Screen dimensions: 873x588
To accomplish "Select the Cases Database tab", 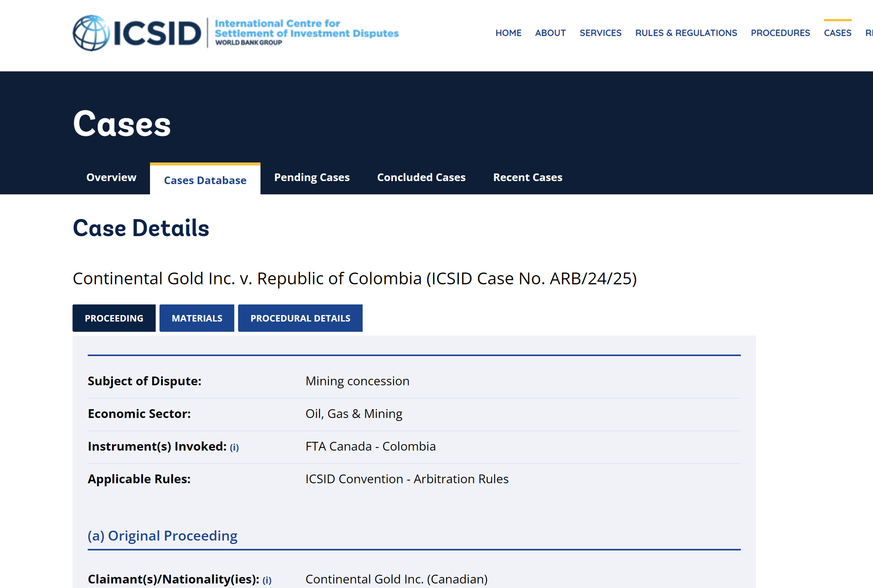I will (205, 180).
